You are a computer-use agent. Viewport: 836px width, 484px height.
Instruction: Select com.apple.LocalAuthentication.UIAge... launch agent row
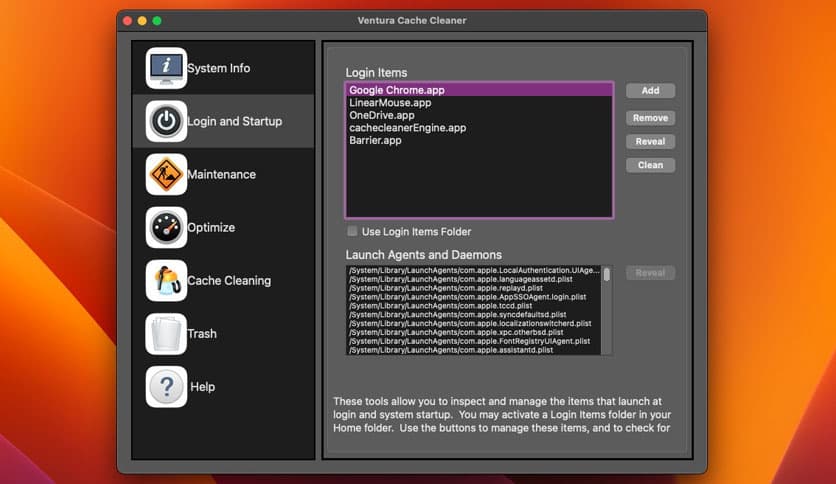tap(474, 270)
